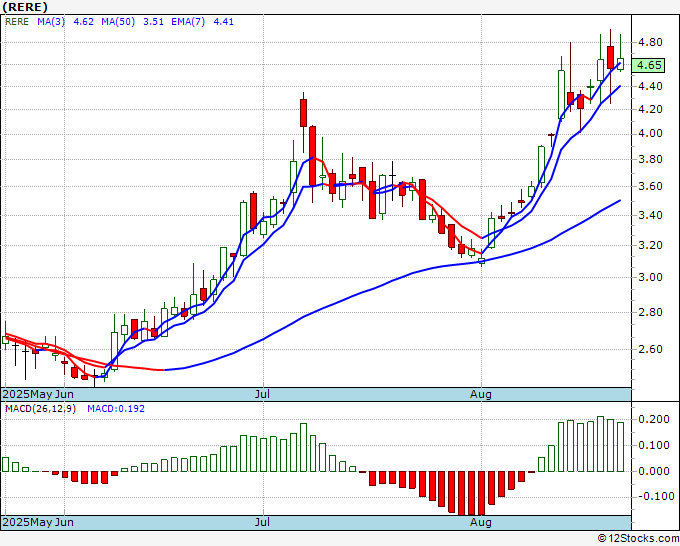Screen dimensions: 680x546
Task: Click the 2025May Jun label on MACD axis
Action: pos(38,522)
